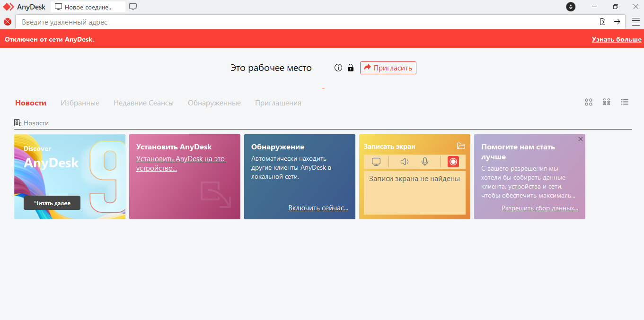Toggle speaker audio in screen recorder

coord(404,162)
